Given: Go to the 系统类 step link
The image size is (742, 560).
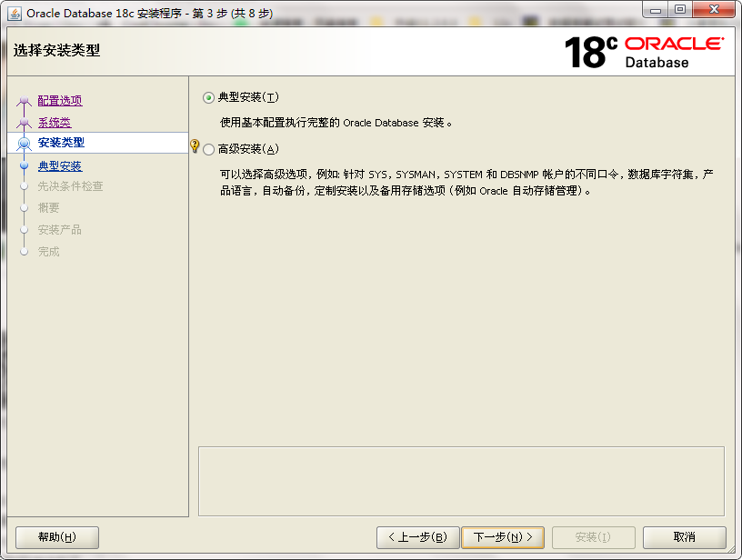Looking at the screenshot, I should click(x=55, y=123).
